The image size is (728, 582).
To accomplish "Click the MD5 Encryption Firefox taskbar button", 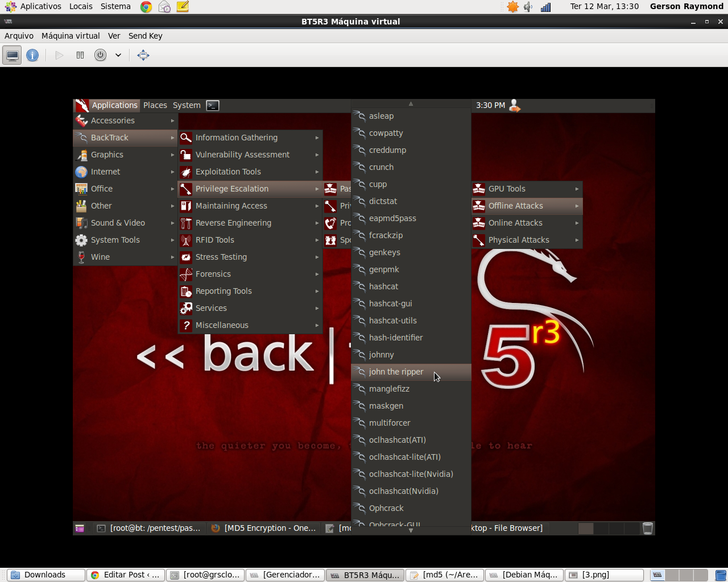I will pos(263,528).
